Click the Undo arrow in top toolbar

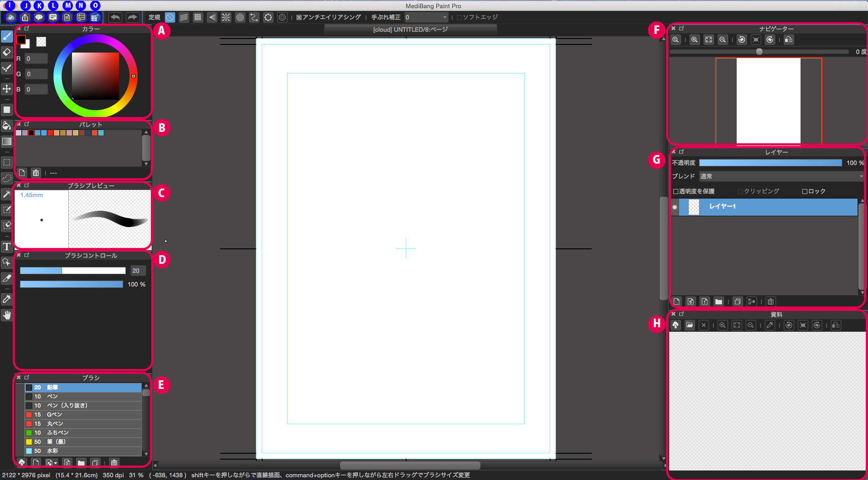(x=115, y=17)
